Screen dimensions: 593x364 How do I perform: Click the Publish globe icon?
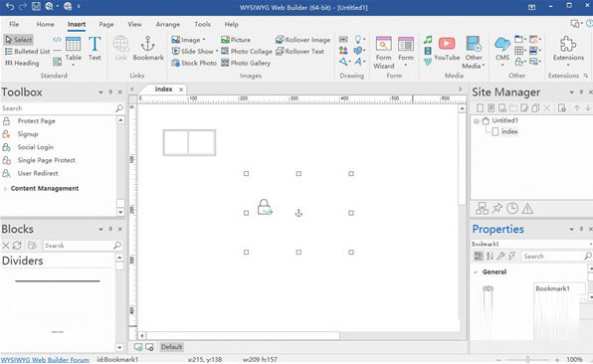pos(68,6)
